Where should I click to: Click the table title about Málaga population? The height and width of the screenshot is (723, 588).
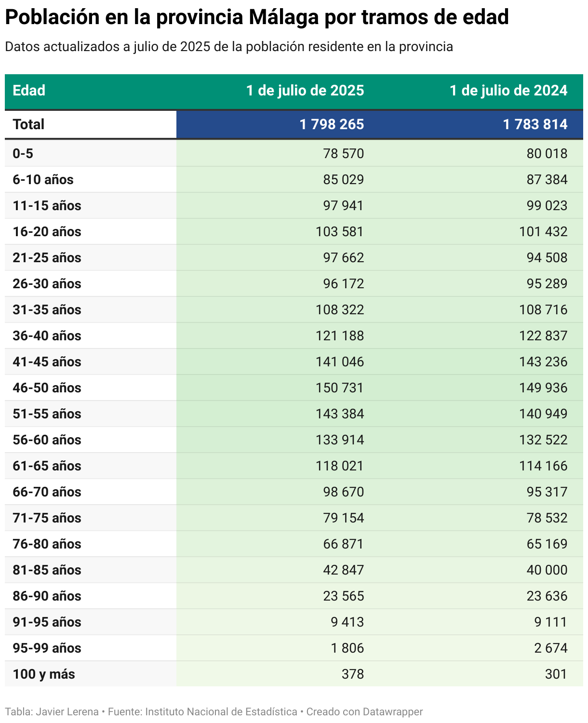click(x=255, y=17)
